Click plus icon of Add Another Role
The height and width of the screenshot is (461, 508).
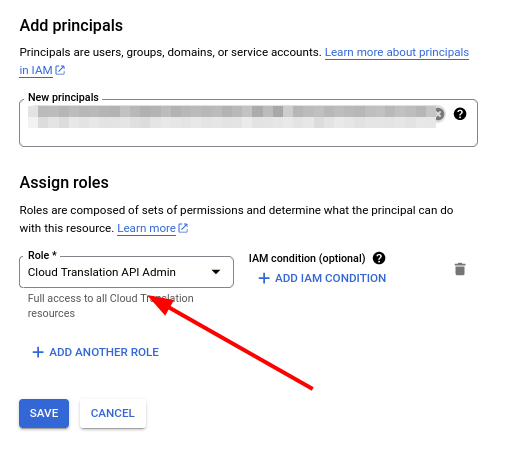[38, 352]
